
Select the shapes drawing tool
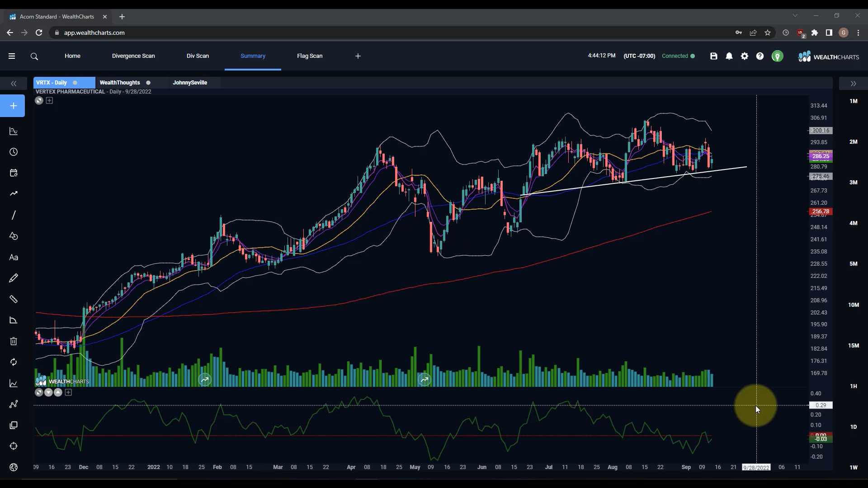14,236
